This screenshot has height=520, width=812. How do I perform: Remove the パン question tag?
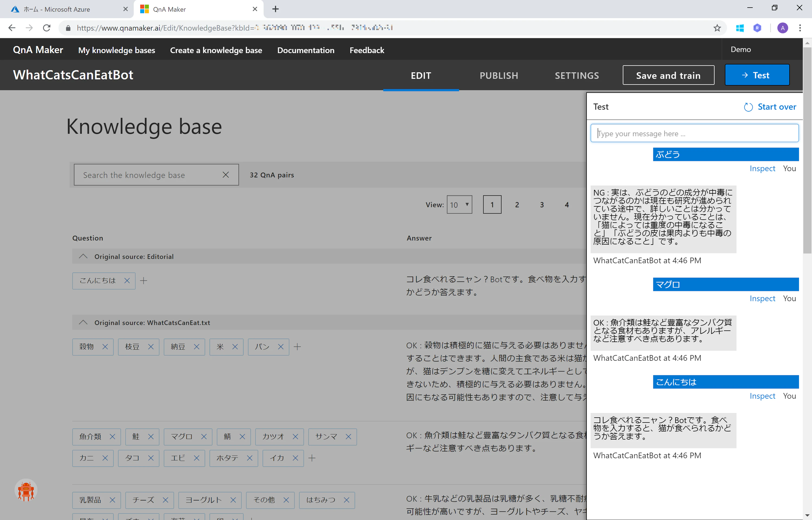[x=281, y=347]
